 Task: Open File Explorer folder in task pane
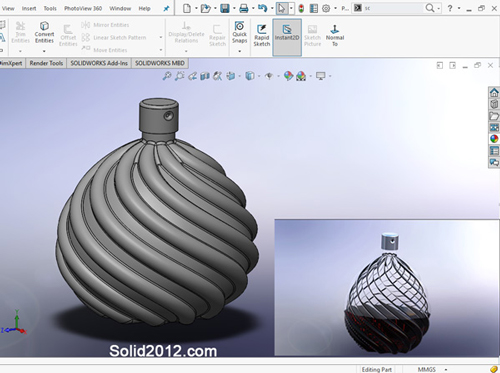pyautogui.click(x=494, y=116)
